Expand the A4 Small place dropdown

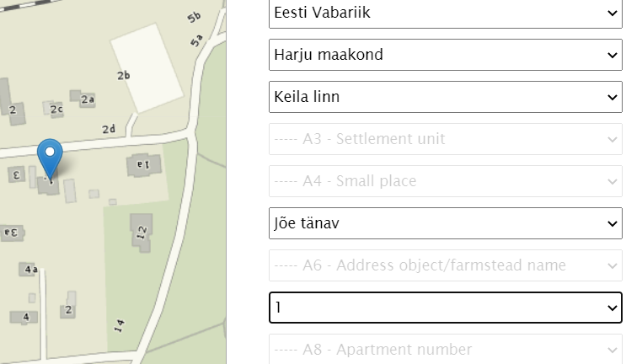point(446,181)
